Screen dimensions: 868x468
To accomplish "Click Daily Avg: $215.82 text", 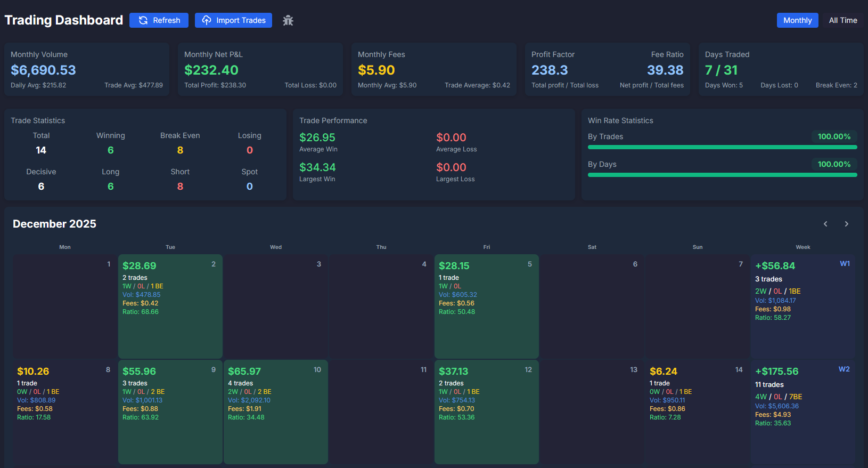I will coord(38,85).
